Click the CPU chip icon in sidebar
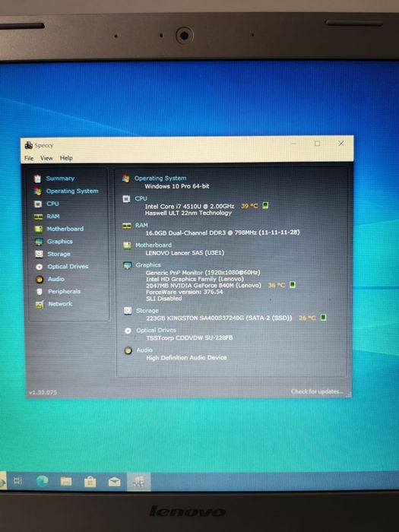 point(38,204)
